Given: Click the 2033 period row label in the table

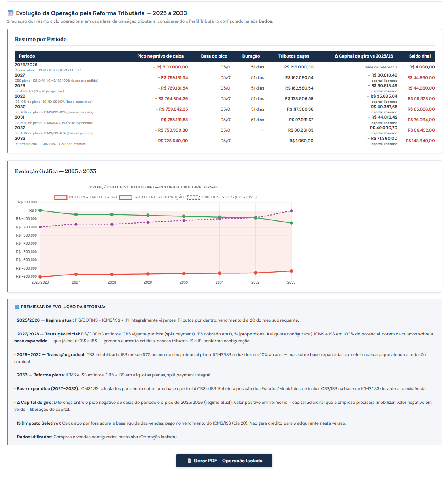Looking at the screenshot, I should (20, 139).
